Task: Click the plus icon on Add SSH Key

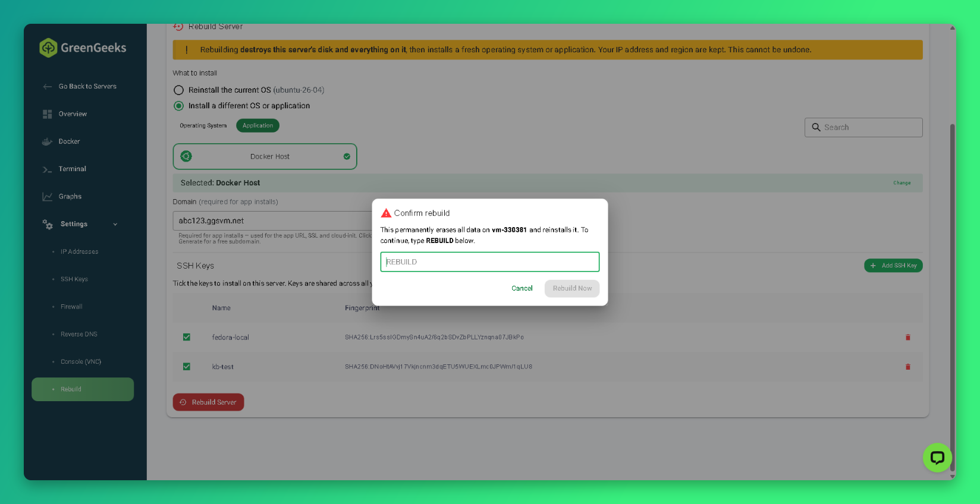Action: [873, 266]
